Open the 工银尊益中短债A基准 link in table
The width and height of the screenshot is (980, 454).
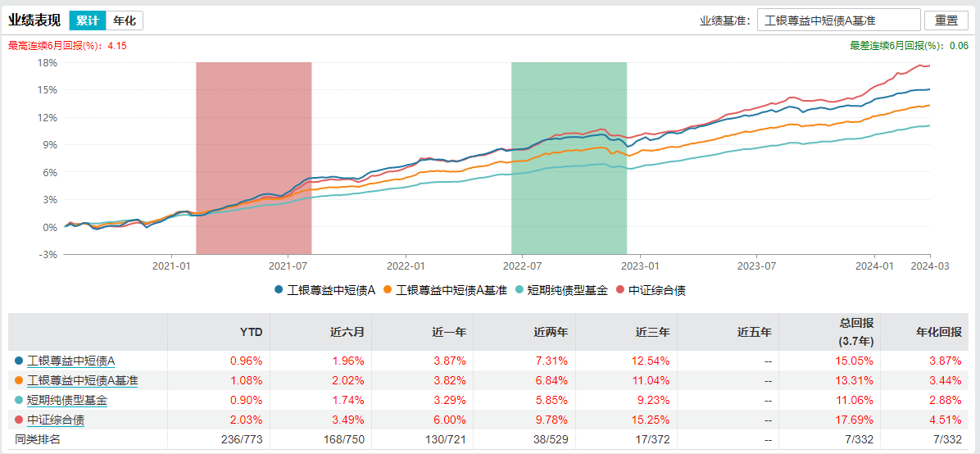click(83, 380)
